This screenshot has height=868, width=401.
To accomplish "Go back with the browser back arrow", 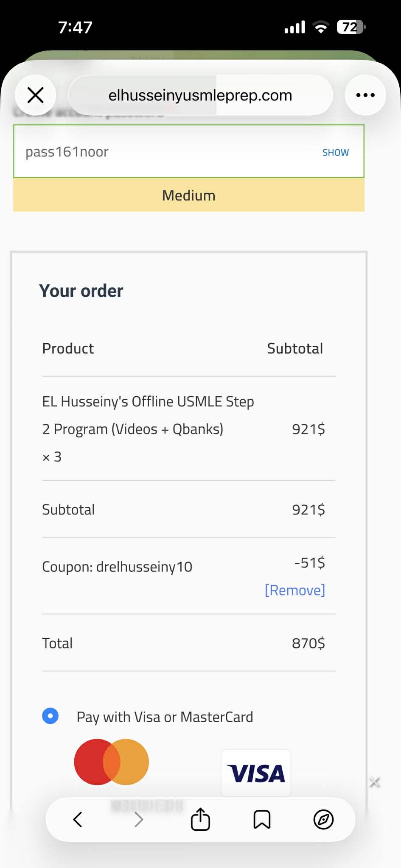I will click(x=78, y=819).
